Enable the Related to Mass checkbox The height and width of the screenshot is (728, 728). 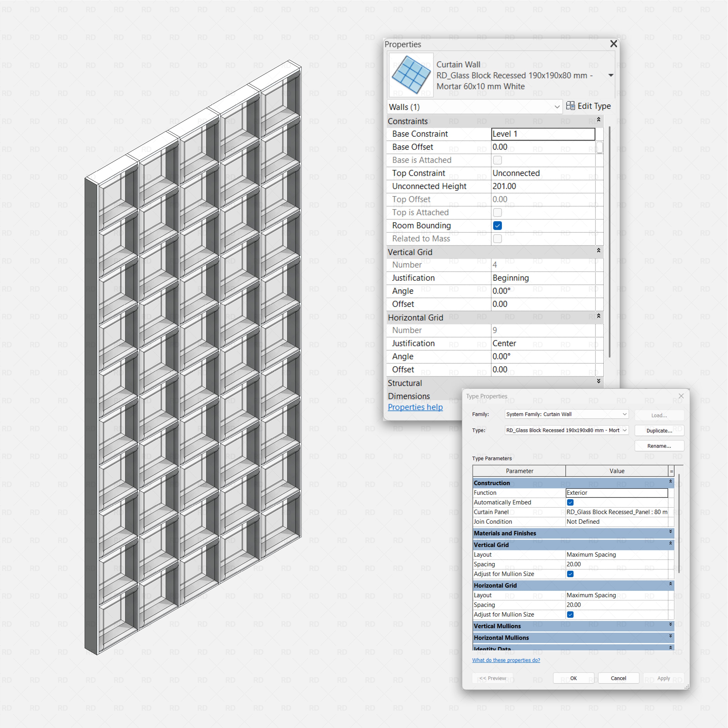tap(497, 238)
